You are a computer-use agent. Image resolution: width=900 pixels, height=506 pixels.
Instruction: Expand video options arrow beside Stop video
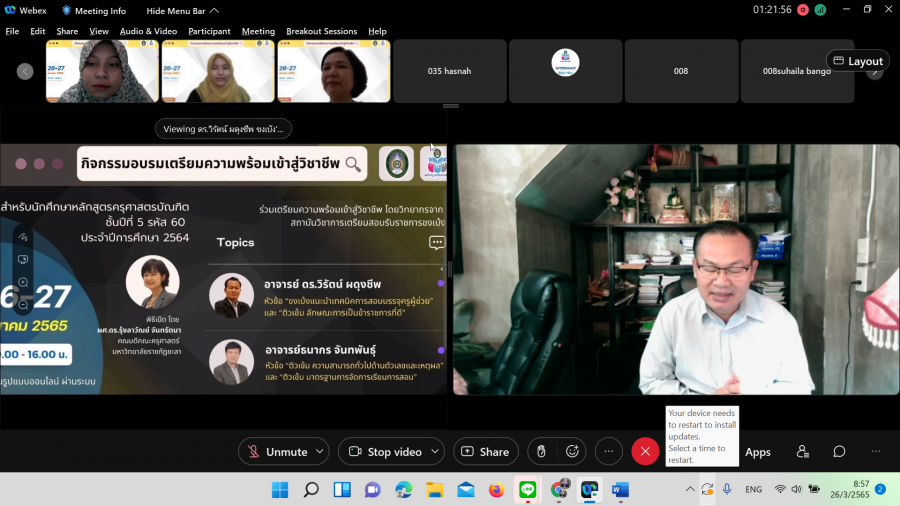pyautogui.click(x=435, y=452)
